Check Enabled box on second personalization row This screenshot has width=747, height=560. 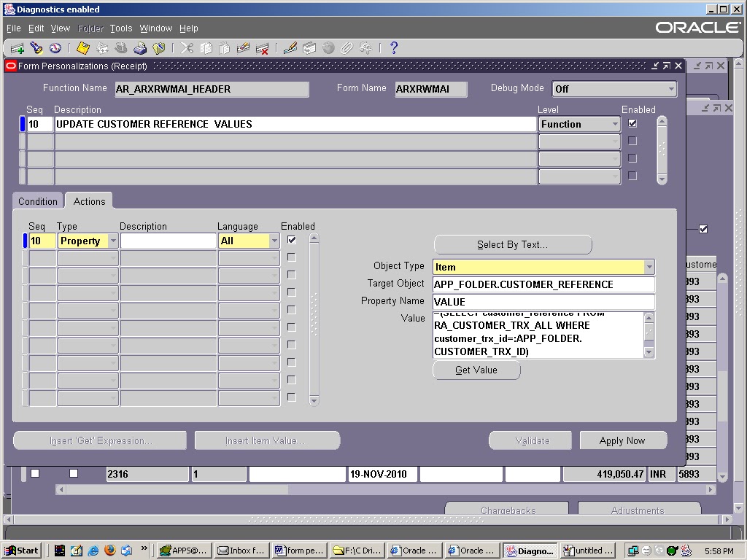tap(632, 141)
